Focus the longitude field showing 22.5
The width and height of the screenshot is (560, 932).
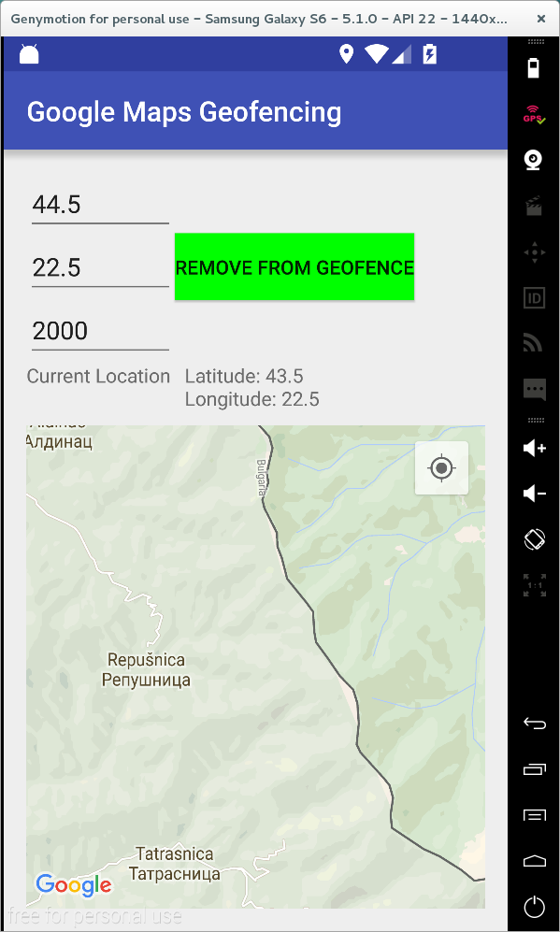[x=100, y=269]
